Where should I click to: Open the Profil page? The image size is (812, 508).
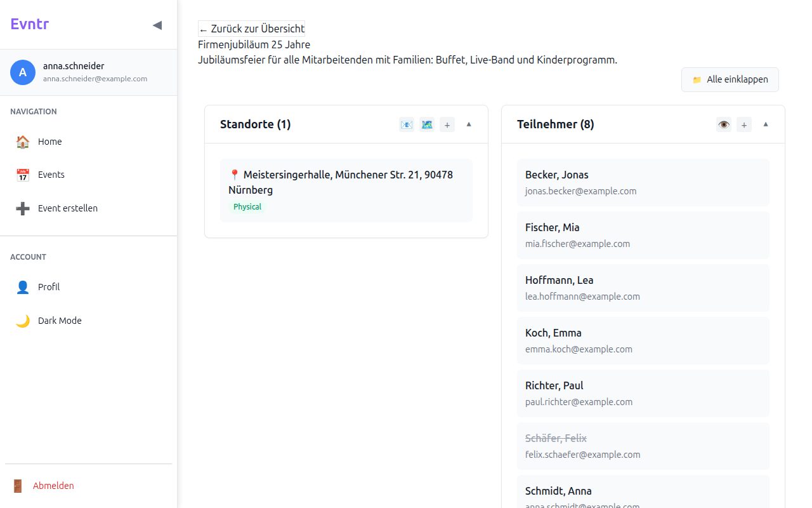88,287
